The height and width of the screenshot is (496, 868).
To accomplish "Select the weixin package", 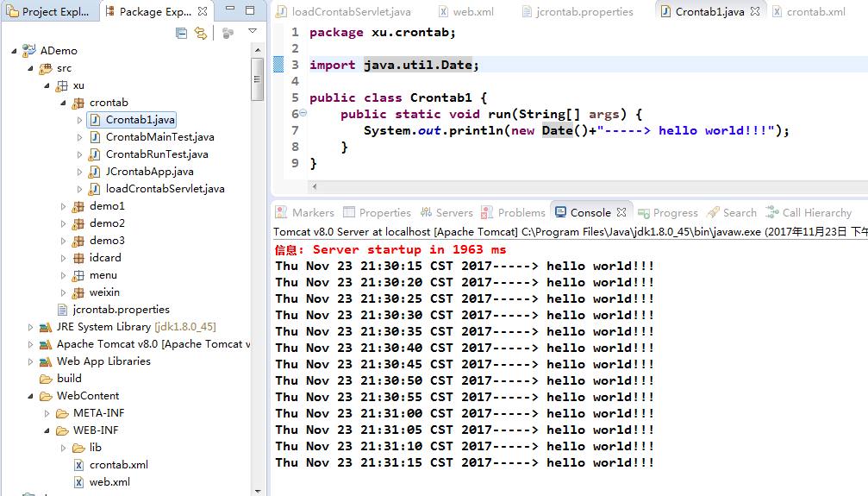I will coord(104,292).
